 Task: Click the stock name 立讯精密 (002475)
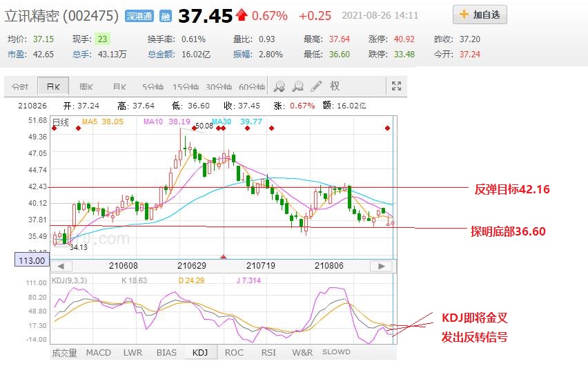(x=61, y=16)
